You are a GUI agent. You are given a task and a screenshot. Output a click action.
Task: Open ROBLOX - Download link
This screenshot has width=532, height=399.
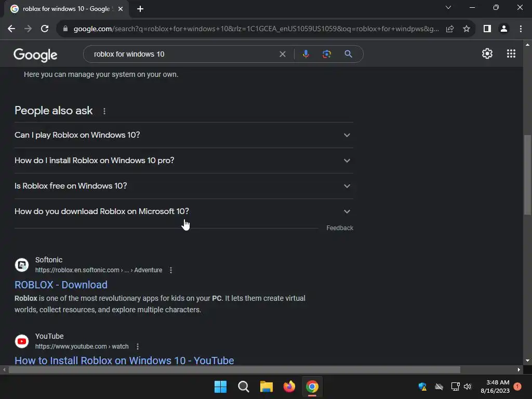point(61,285)
